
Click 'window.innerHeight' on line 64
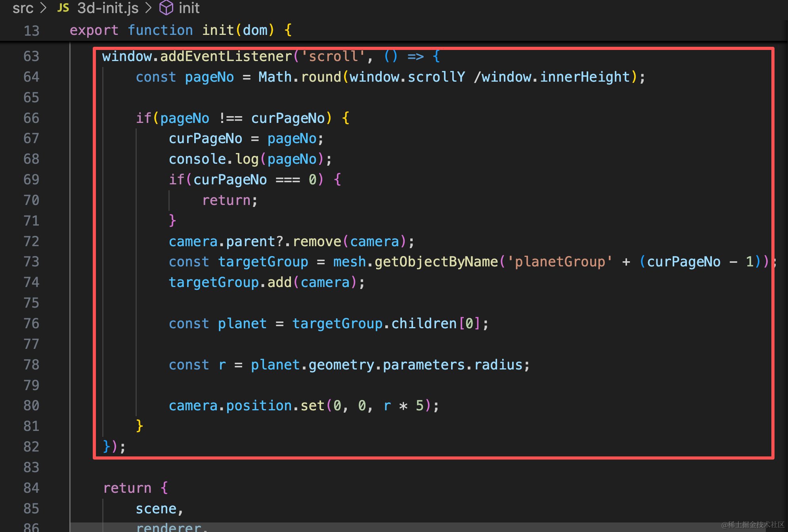click(x=556, y=77)
